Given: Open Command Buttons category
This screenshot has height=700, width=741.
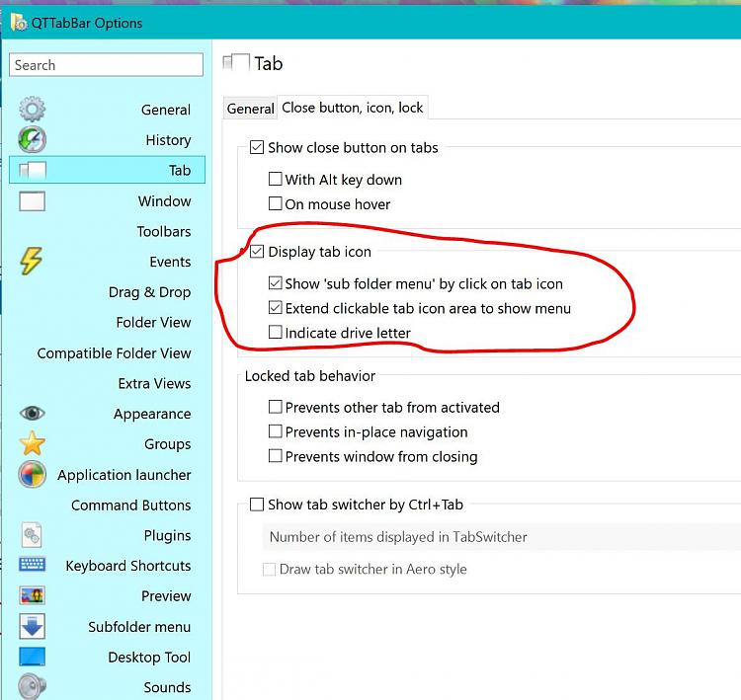Looking at the screenshot, I should [130, 505].
